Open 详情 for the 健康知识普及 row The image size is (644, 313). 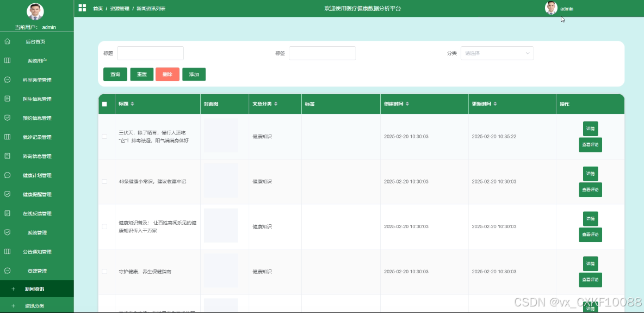591,218
